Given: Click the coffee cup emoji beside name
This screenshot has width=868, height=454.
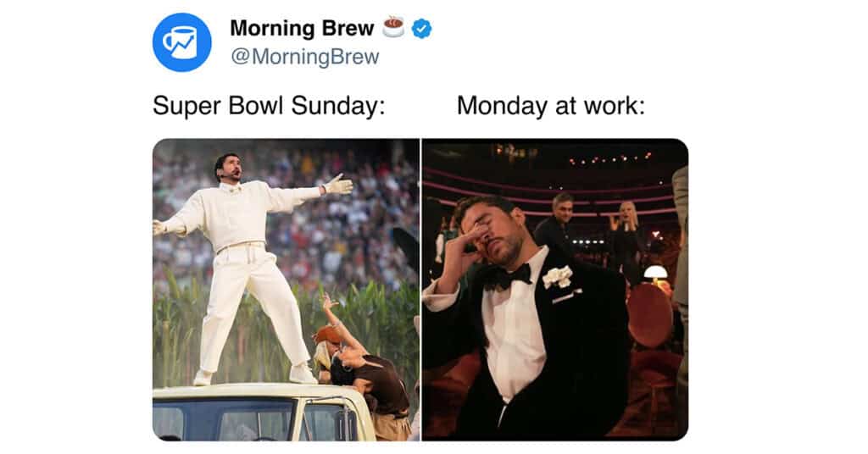Looking at the screenshot, I should tap(393, 27).
